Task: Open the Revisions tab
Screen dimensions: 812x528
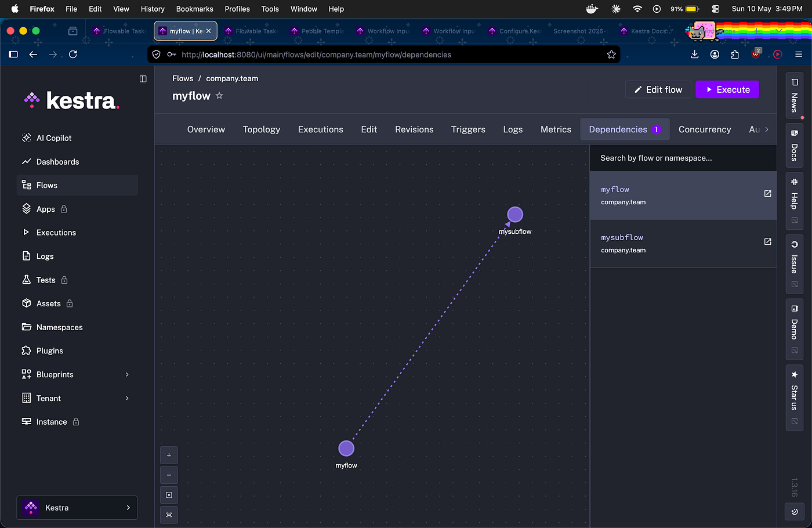Action: tap(414, 129)
